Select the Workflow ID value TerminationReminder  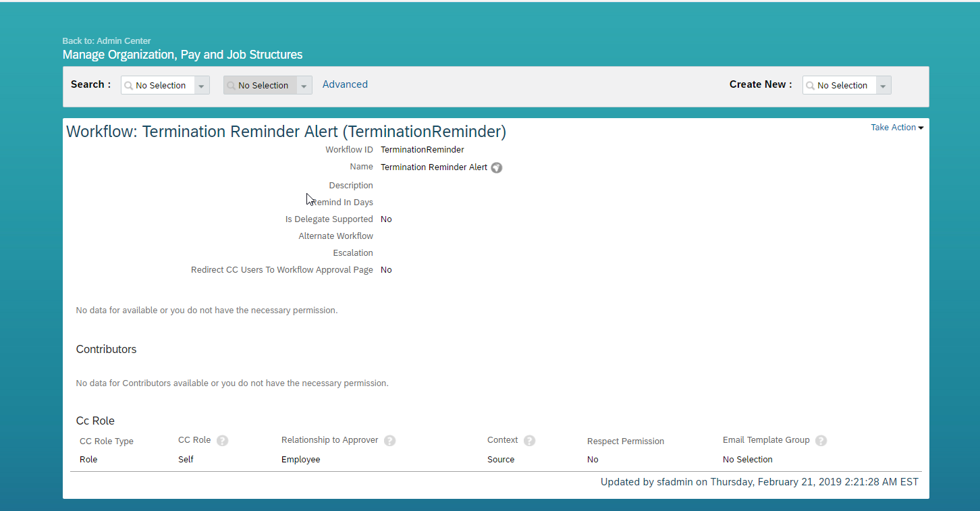click(x=423, y=150)
